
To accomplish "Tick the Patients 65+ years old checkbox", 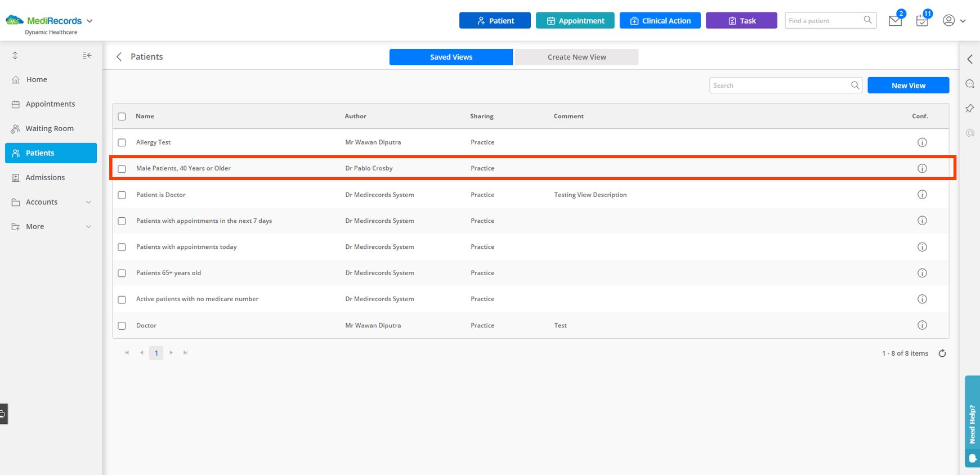I will pyautogui.click(x=122, y=273).
